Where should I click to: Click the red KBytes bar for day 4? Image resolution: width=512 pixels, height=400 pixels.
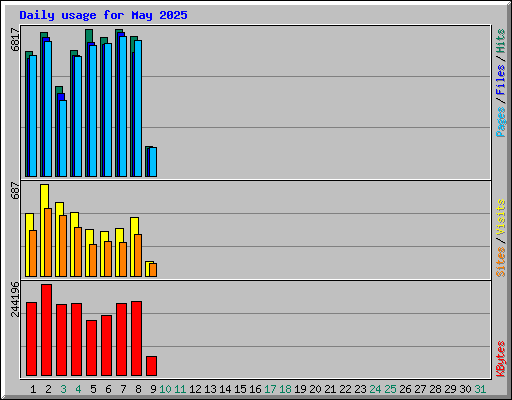[76, 339]
